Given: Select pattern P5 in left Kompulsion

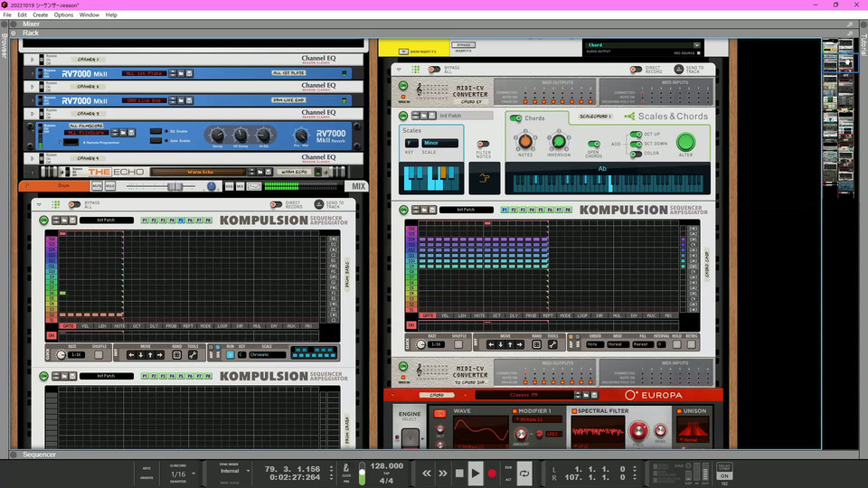Looking at the screenshot, I should (x=181, y=221).
